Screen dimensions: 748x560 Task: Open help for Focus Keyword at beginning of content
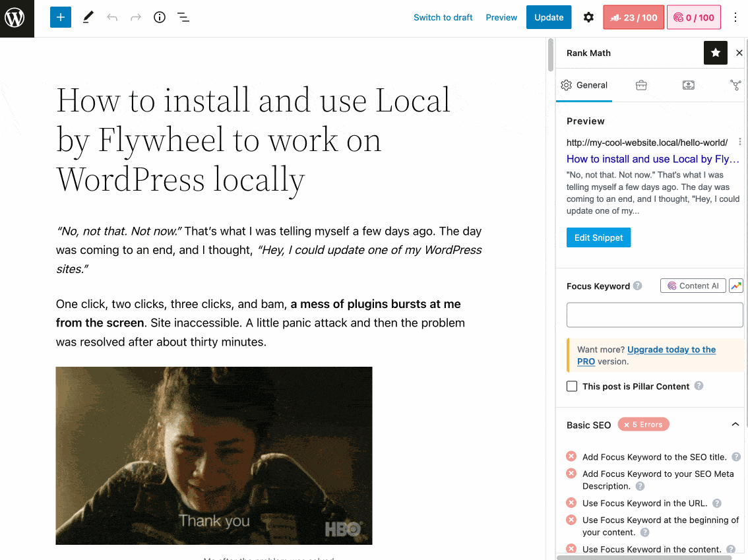pos(644,532)
